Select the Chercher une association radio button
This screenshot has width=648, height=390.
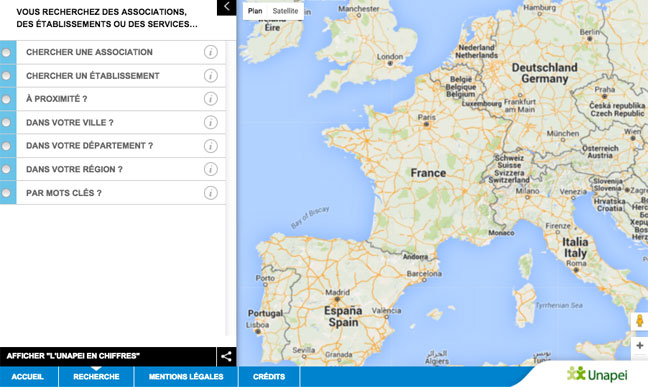[x=6, y=52]
